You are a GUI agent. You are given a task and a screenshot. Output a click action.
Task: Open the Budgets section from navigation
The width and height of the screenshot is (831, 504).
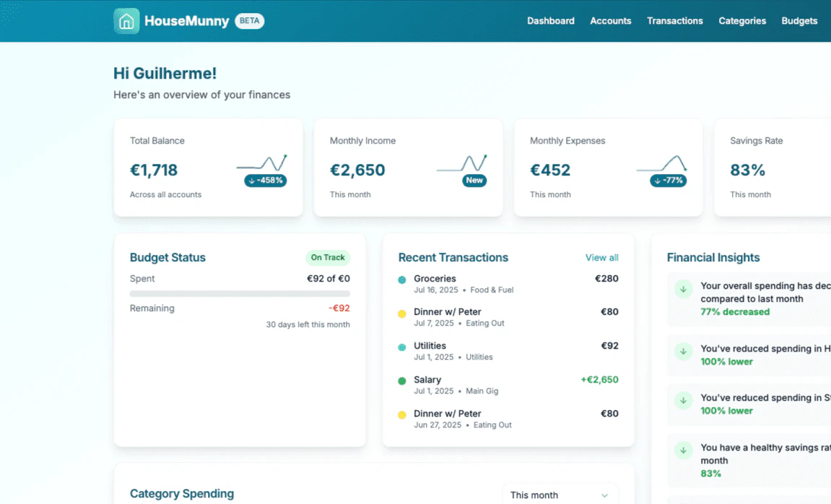point(799,21)
